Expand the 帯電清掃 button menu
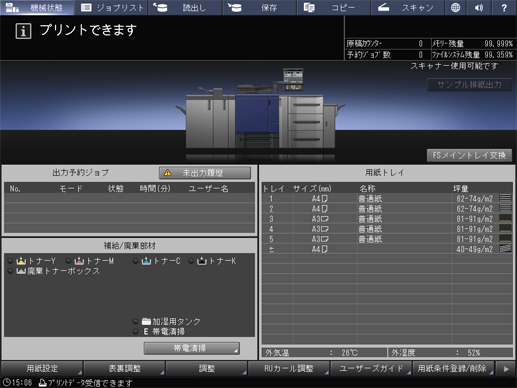Viewport: 517px width, 388px height. (192, 348)
